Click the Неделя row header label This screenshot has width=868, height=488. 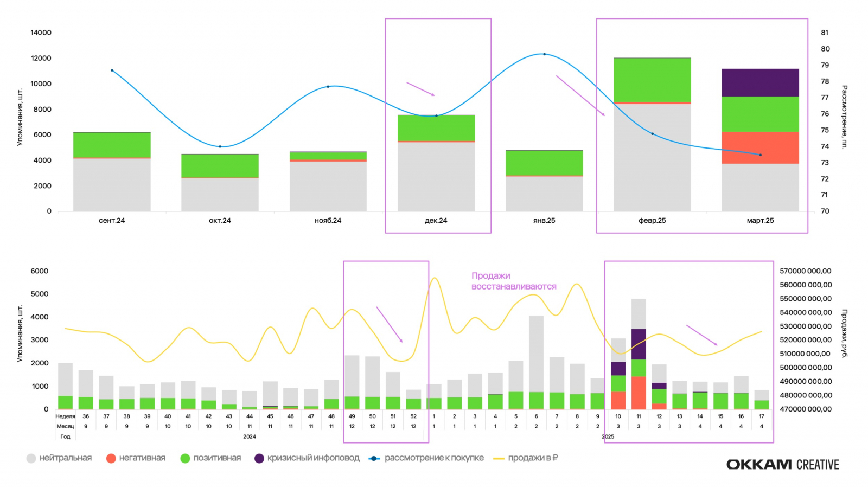click(65, 416)
